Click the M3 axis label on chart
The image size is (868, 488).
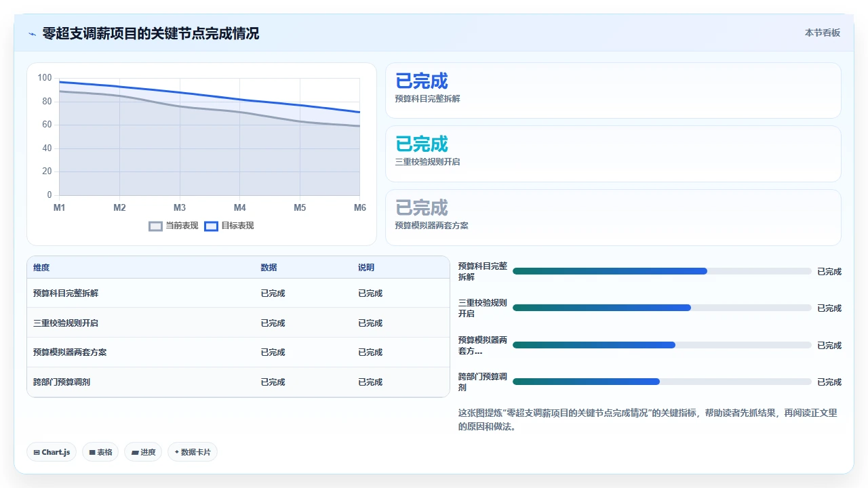(180, 207)
